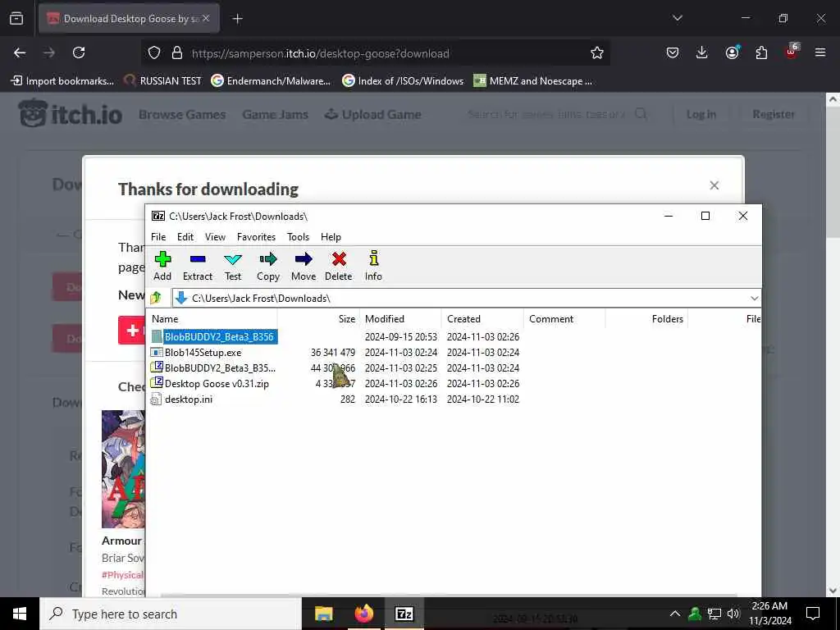Close the Download Desktop Goose tab

click(206, 18)
